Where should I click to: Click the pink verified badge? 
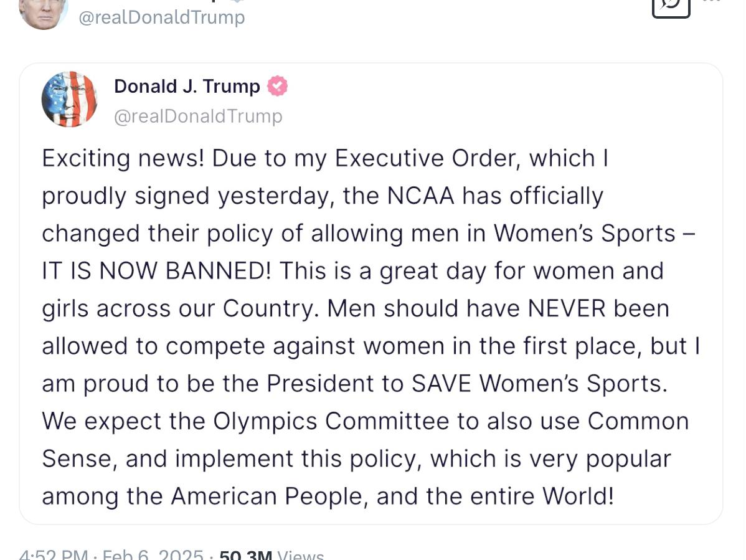(277, 86)
